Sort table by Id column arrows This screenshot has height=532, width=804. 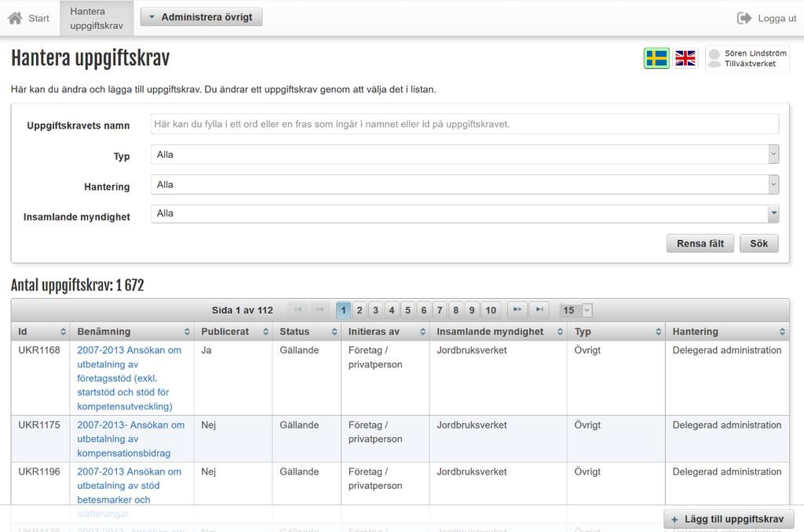tap(63, 332)
